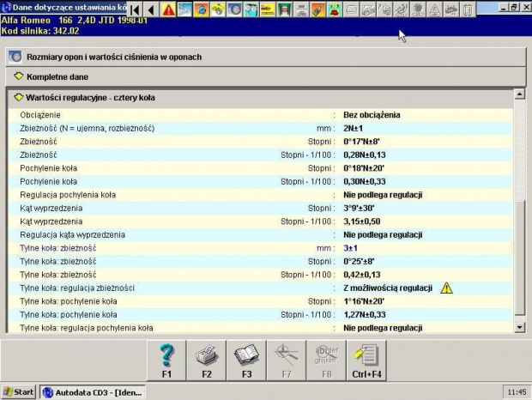Open the yellow hand service toolbar icon

point(218,9)
